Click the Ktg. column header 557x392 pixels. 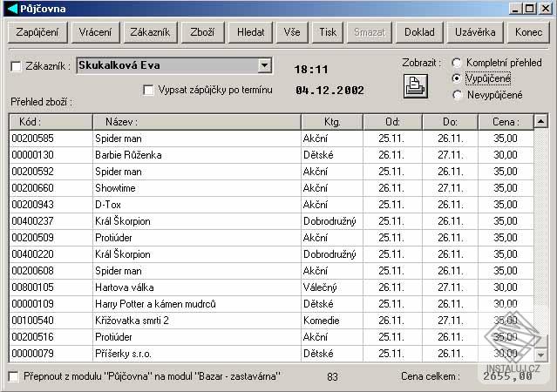click(332, 122)
